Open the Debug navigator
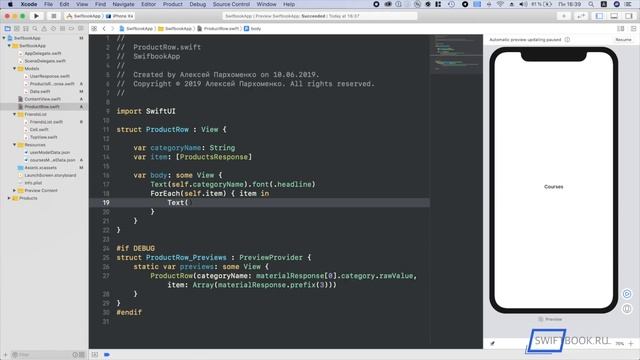Screen dimensions: 640x360 tap(62, 29)
